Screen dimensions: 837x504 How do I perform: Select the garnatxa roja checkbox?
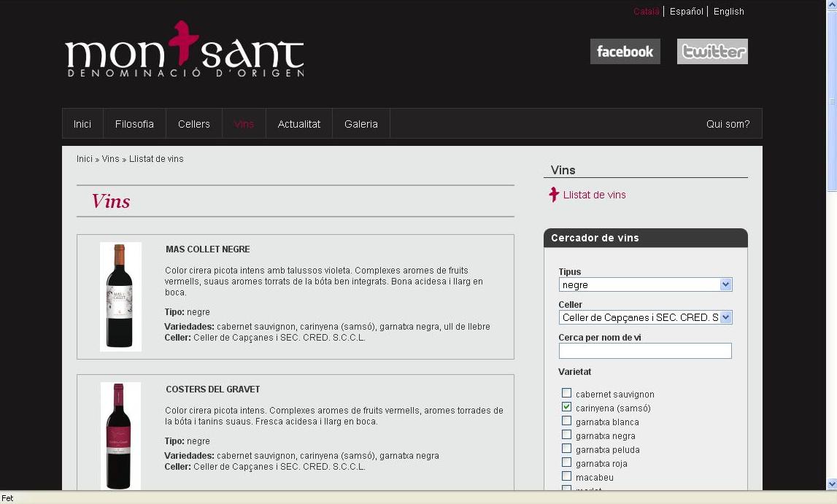[x=566, y=462]
